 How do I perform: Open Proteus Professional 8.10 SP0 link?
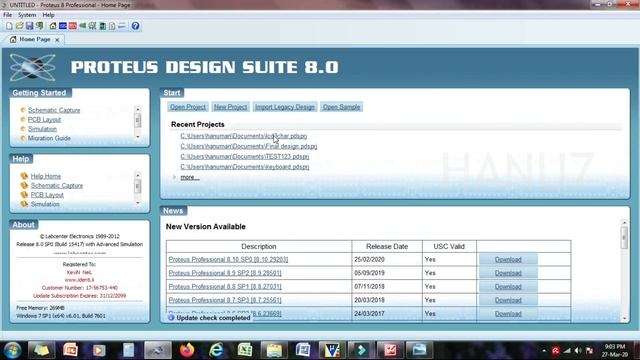[228, 260]
